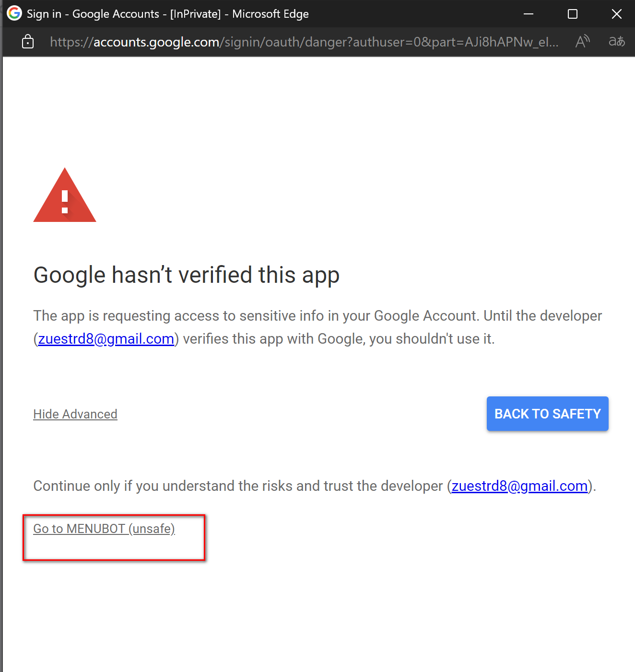Open the developer email link in the warning paragraph
This screenshot has width=635, height=672.
pyautogui.click(x=106, y=339)
